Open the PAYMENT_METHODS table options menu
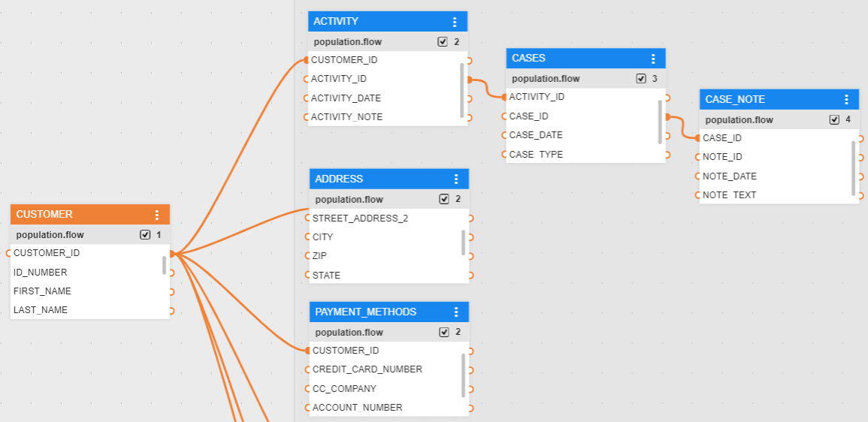This screenshot has height=422, width=868. pos(456,312)
